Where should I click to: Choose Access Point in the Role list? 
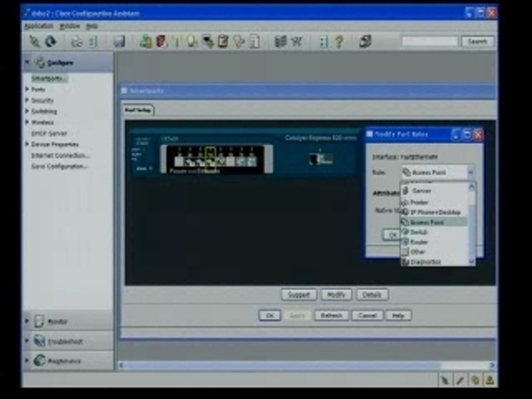(x=434, y=222)
